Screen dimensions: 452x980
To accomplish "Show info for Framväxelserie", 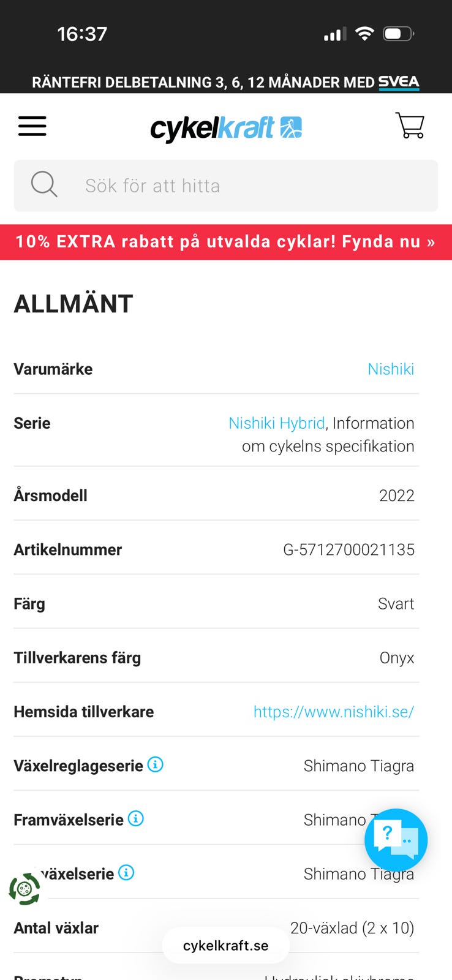I will tap(136, 818).
